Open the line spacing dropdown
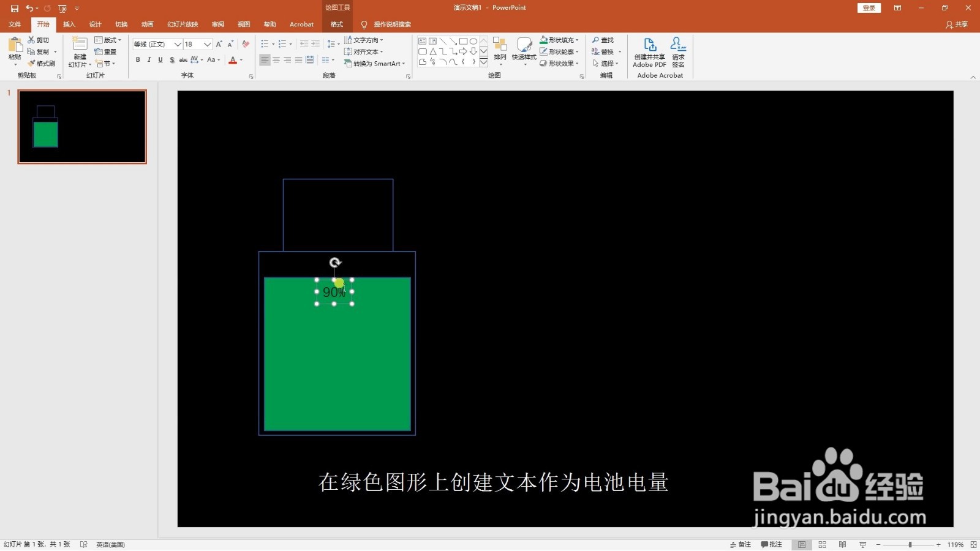The image size is (980, 551). 333,44
